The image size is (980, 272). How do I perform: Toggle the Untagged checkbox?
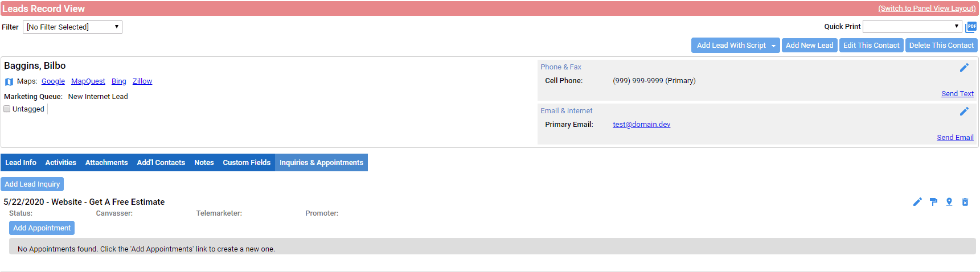[x=7, y=109]
